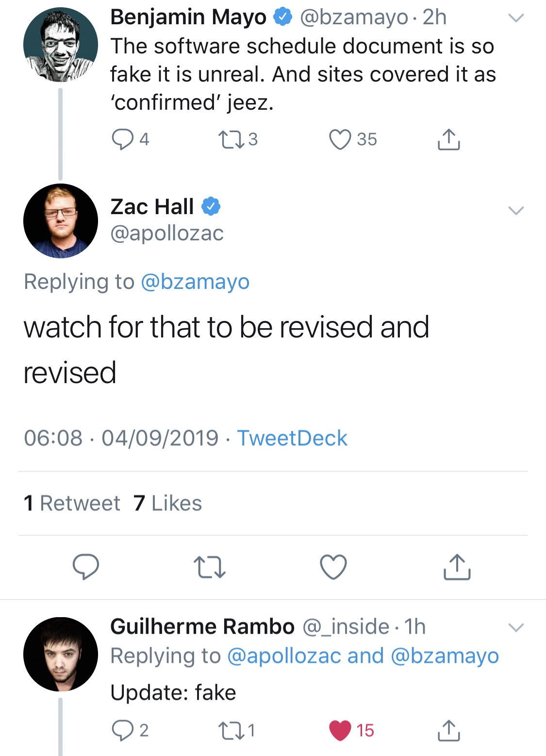Share Guilherme Rambo's reply

click(449, 730)
